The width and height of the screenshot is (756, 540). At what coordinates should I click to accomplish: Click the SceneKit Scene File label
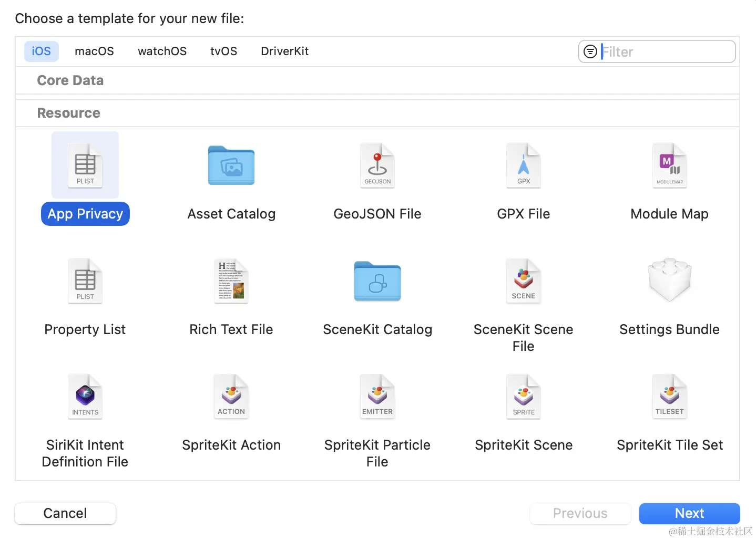pyautogui.click(x=524, y=338)
